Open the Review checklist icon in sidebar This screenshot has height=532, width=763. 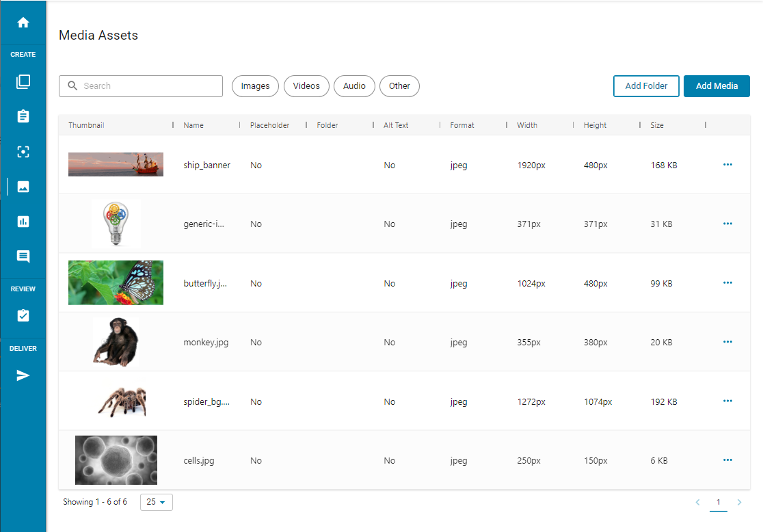click(23, 315)
